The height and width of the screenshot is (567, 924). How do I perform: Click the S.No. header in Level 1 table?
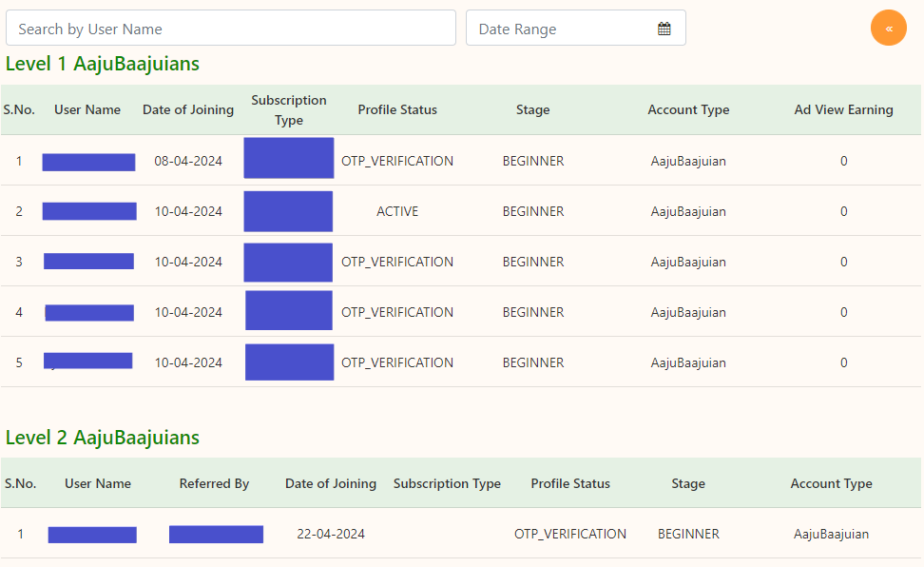(x=19, y=109)
